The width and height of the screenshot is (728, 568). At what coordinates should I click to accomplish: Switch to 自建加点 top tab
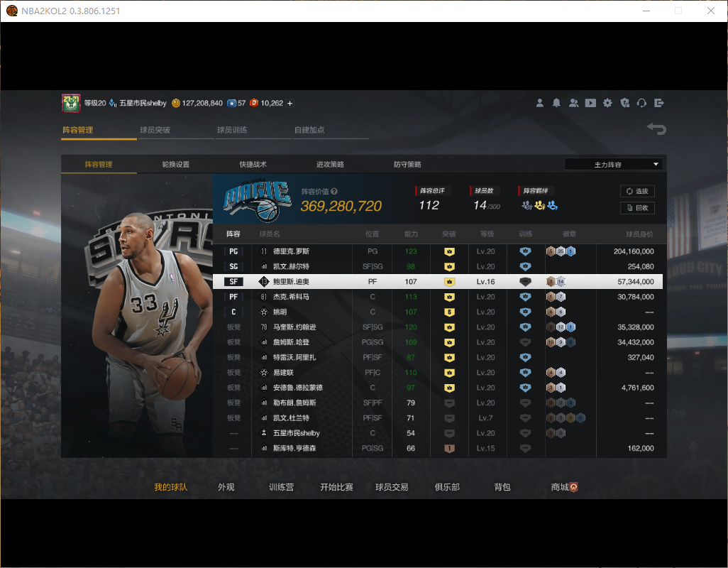click(309, 130)
